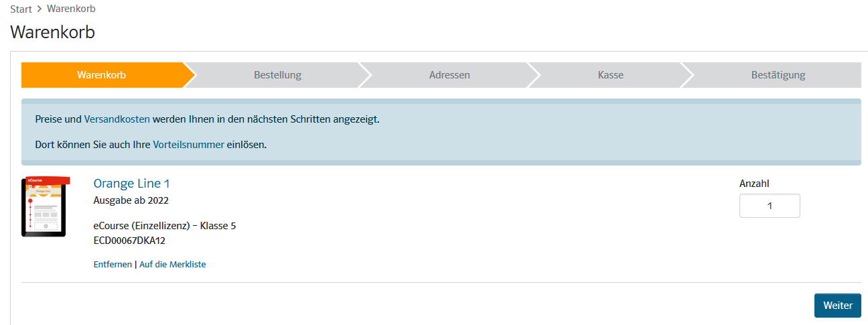Open the Bestellung checkout step
Viewport: 868px width, 325px height.
[277, 75]
